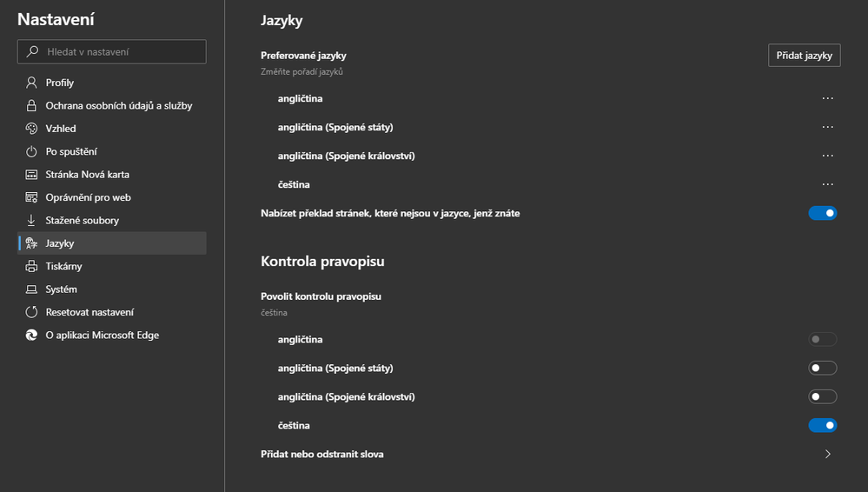The height and width of the screenshot is (492, 868).
Task: Click the Vzhled palette icon
Action: tap(31, 129)
